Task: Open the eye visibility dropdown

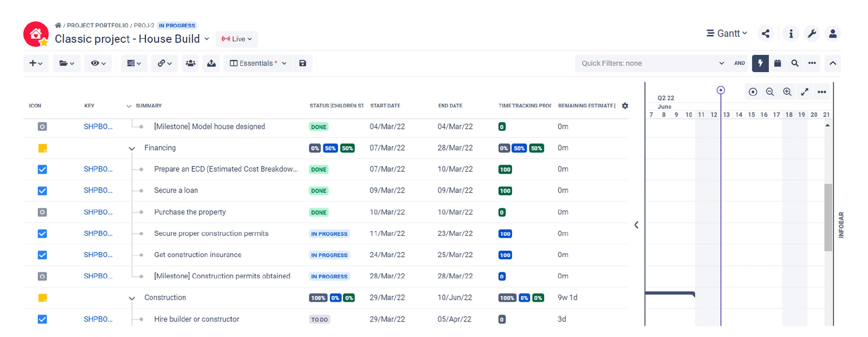Action: coord(98,63)
